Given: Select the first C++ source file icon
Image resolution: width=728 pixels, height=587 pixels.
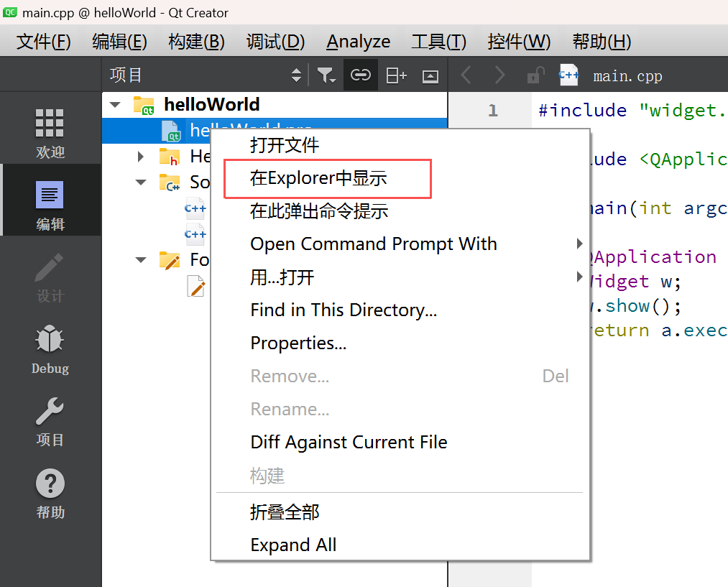Looking at the screenshot, I should (x=195, y=208).
